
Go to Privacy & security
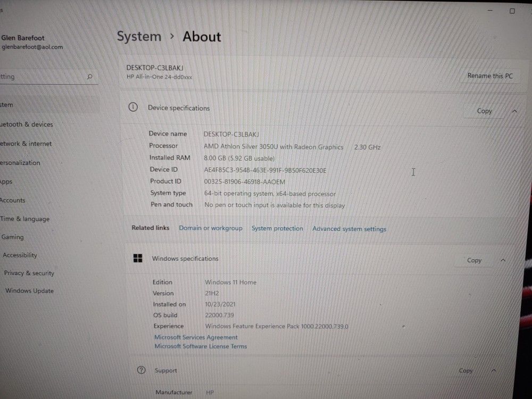point(29,273)
